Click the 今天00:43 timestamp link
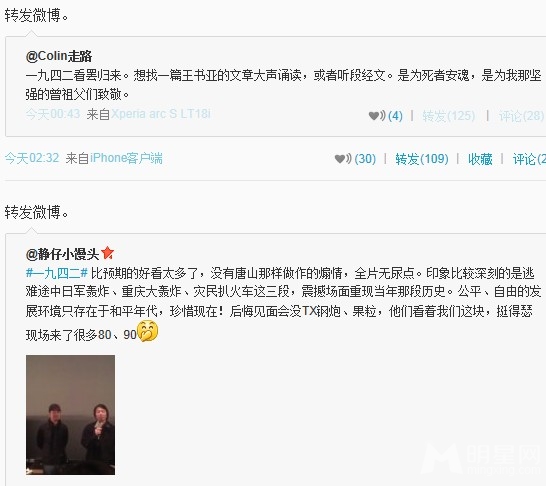This screenshot has height=486, width=546. click(53, 114)
